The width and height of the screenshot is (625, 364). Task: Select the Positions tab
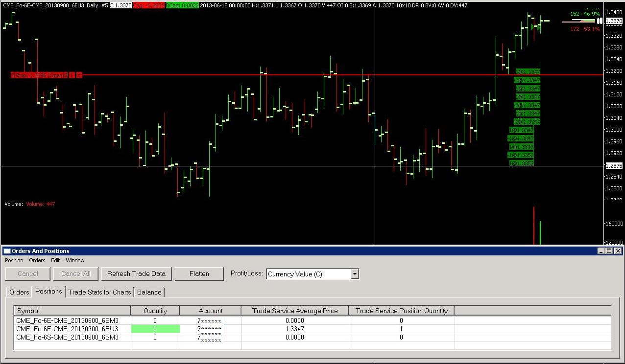[49, 291]
